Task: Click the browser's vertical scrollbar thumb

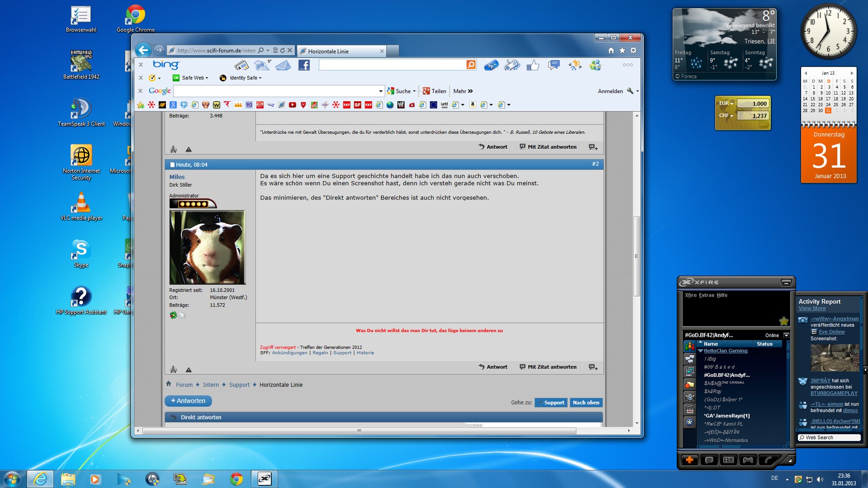Action: point(636,256)
